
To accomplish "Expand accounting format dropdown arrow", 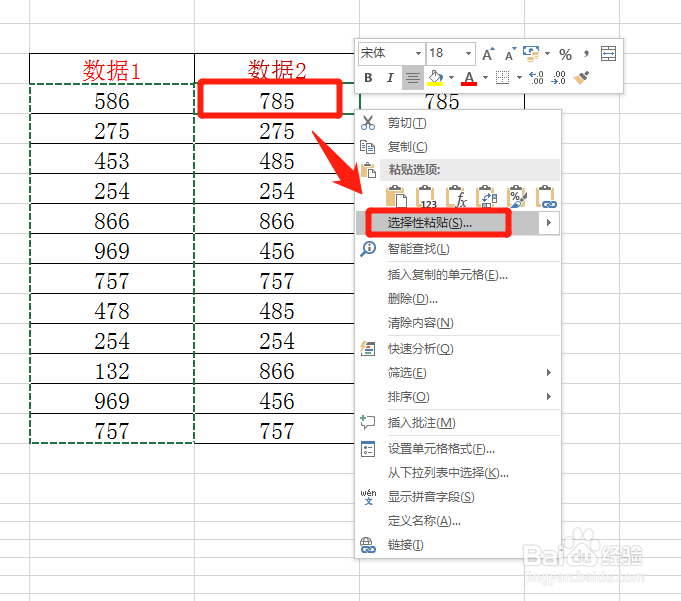I will [548, 54].
